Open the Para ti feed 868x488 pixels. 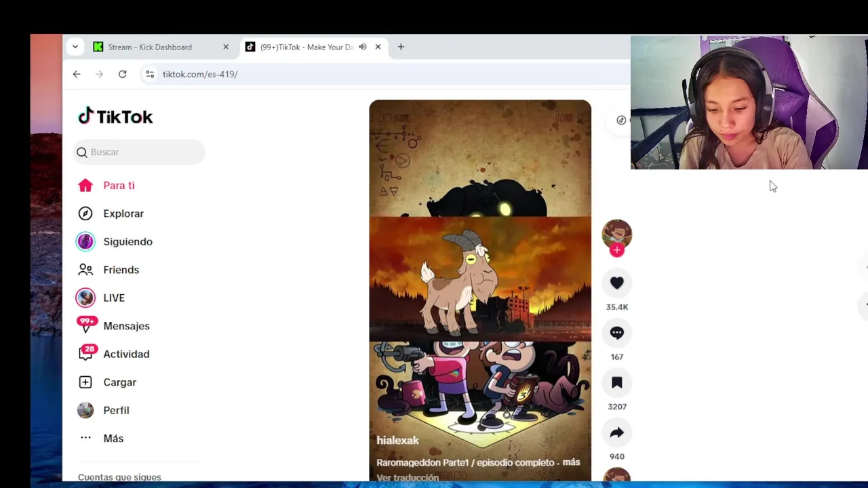(x=119, y=185)
